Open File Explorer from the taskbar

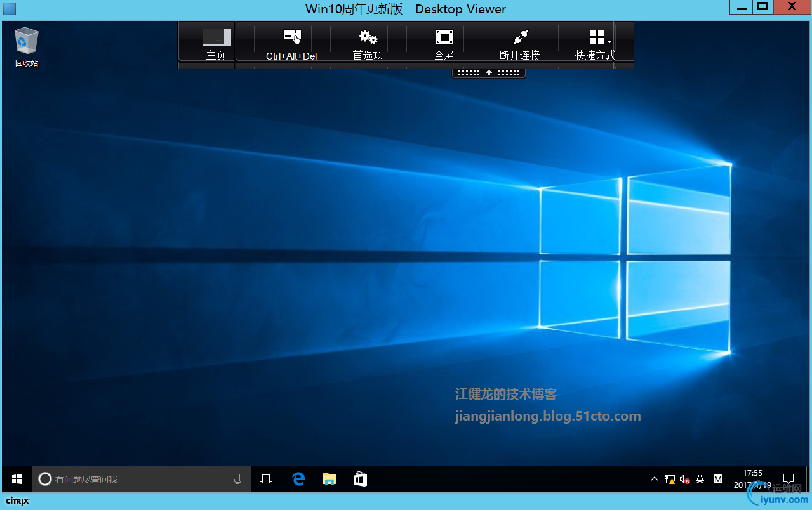[x=329, y=479]
